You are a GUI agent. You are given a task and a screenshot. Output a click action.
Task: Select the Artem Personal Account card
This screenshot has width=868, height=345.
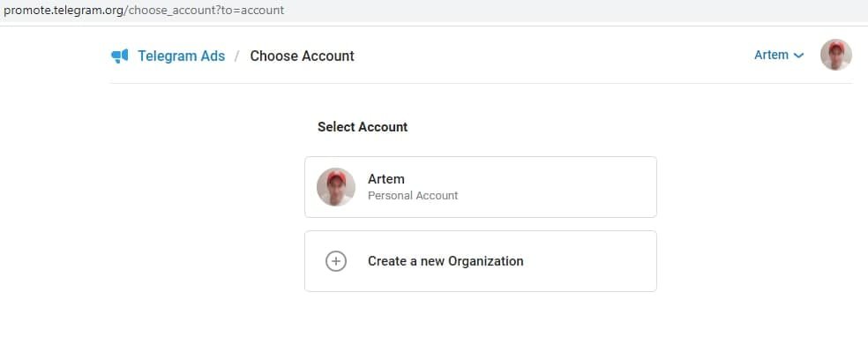(481, 187)
